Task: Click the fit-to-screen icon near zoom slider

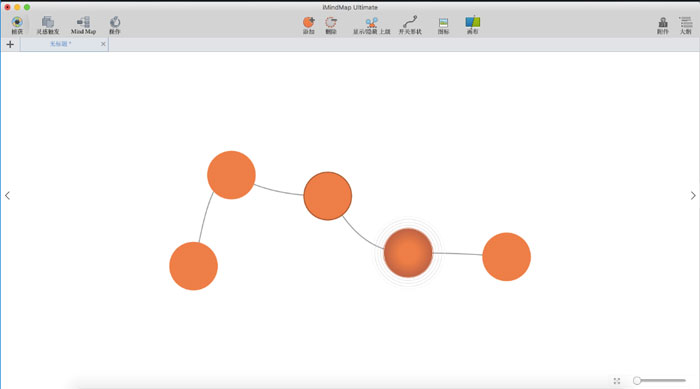Action: pyautogui.click(x=617, y=381)
